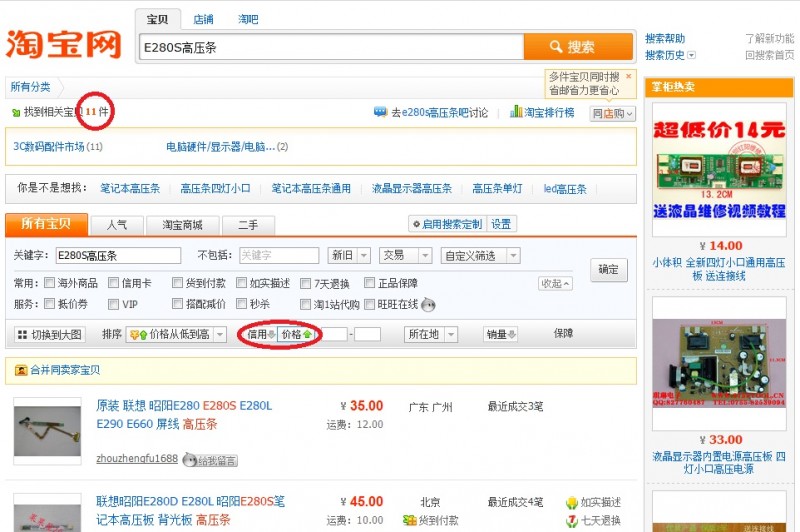Click the first product thumbnail image

click(48, 426)
